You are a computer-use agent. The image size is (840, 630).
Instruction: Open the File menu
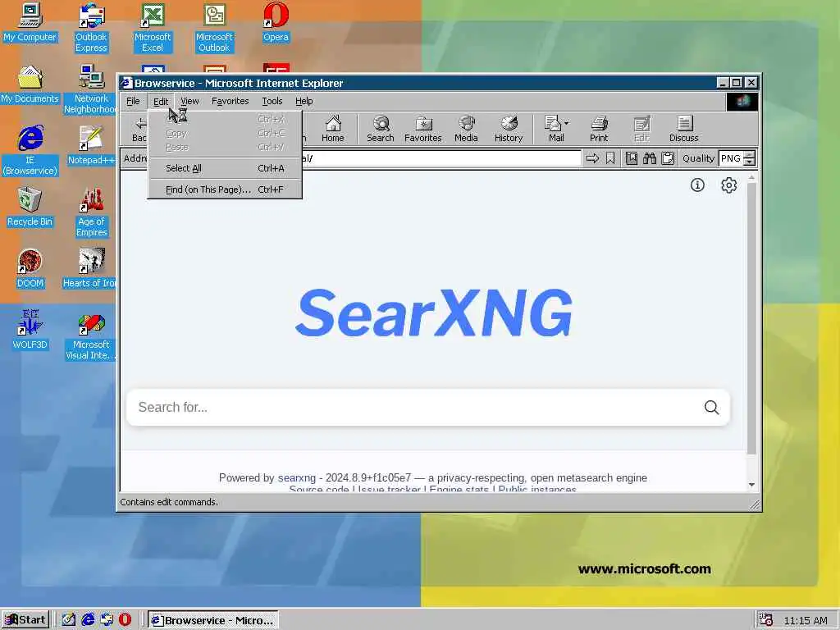click(133, 101)
